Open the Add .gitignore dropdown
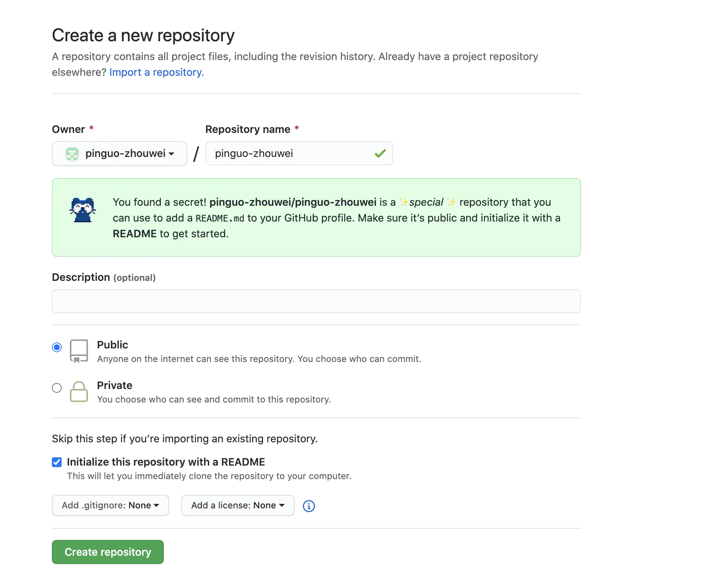 click(x=110, y=505)
